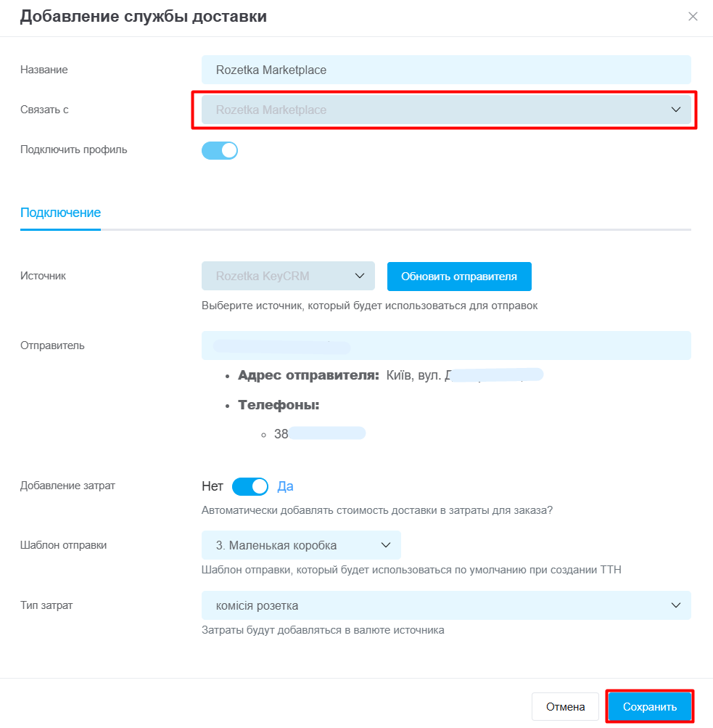
Task: Switch to the Подключение tab
Action: (x=60, y=213)
